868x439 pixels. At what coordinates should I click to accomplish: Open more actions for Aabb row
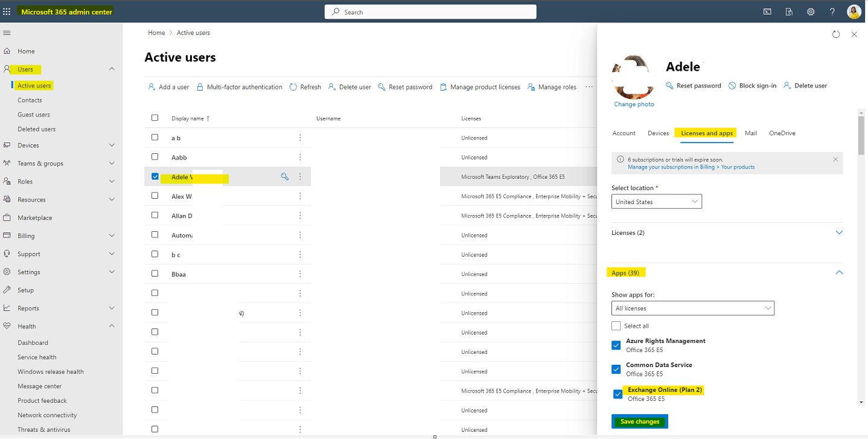(300, 157)
